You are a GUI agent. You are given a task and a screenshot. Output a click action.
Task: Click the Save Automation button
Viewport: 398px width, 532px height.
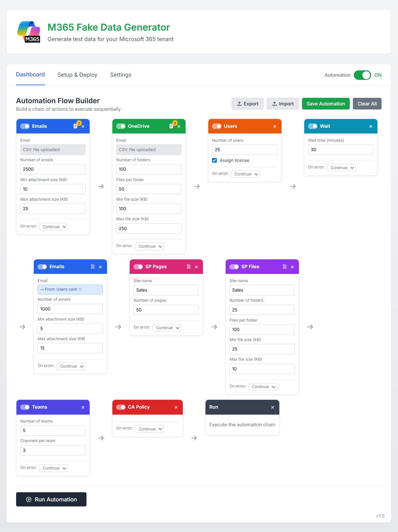tap(325, 104)
